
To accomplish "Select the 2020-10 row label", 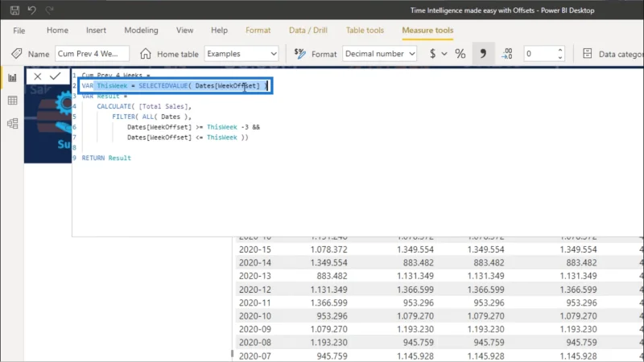I will click(x=254, y=316).
